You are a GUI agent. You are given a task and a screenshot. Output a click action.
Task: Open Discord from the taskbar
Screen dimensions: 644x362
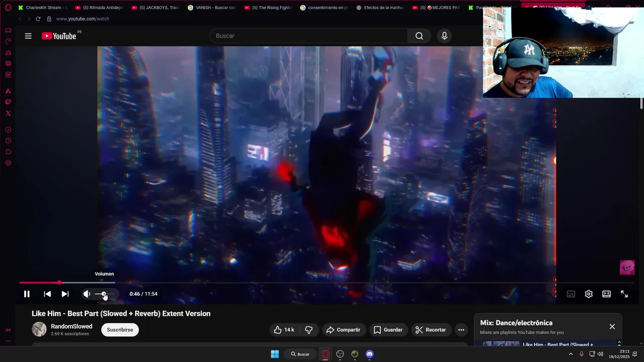[x=370, y=354]
